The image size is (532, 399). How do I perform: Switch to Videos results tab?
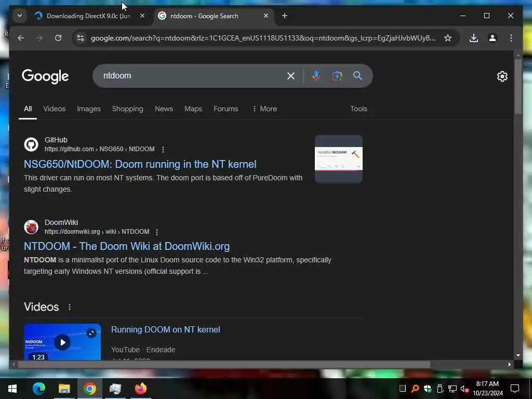point(54,109)
